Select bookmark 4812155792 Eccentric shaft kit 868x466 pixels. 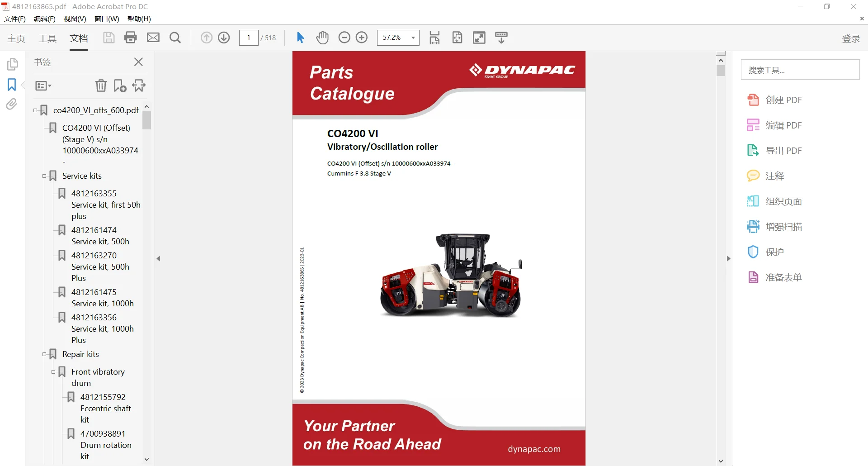coord(106,409)
